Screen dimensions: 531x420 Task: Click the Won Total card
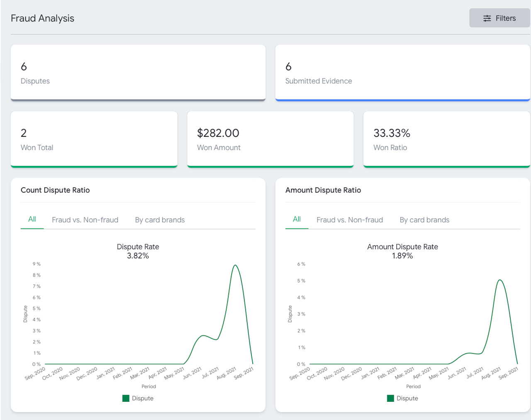pyautogui.click(x=94, y=139)
